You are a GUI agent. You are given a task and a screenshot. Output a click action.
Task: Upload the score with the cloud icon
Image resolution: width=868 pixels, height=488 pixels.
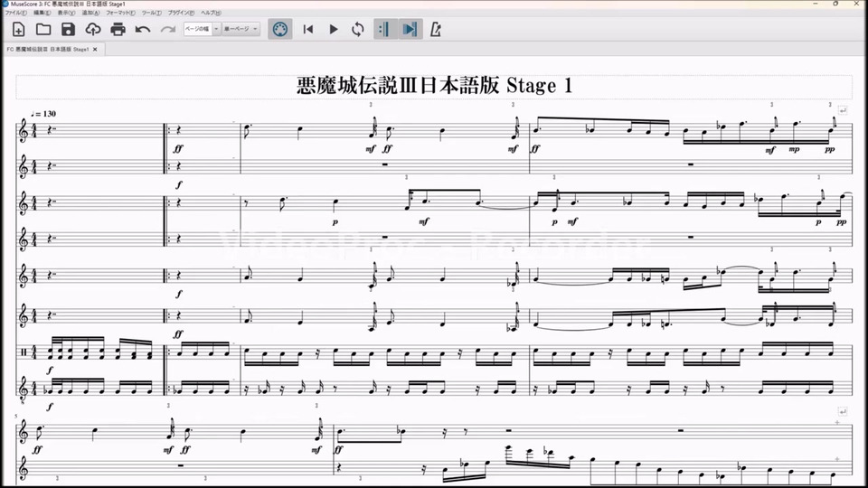(93, 29)
